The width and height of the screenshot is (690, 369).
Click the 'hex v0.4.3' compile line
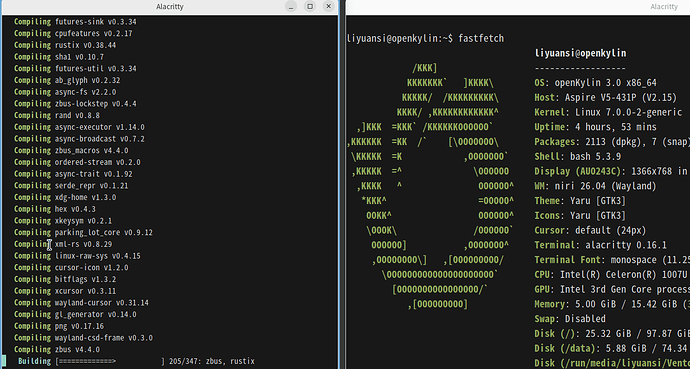[x=55, y=209]
